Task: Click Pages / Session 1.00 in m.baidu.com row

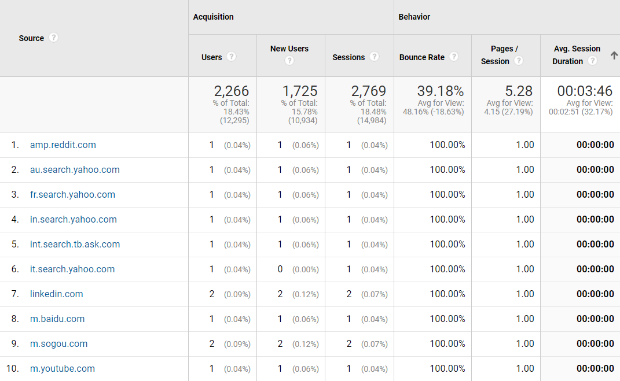Action: (525, 319)
